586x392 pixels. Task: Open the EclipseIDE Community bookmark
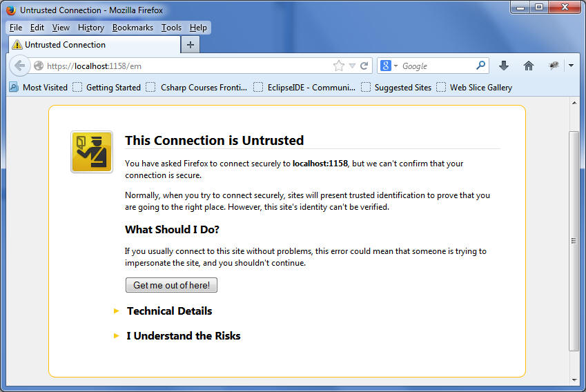coord(304,88)
